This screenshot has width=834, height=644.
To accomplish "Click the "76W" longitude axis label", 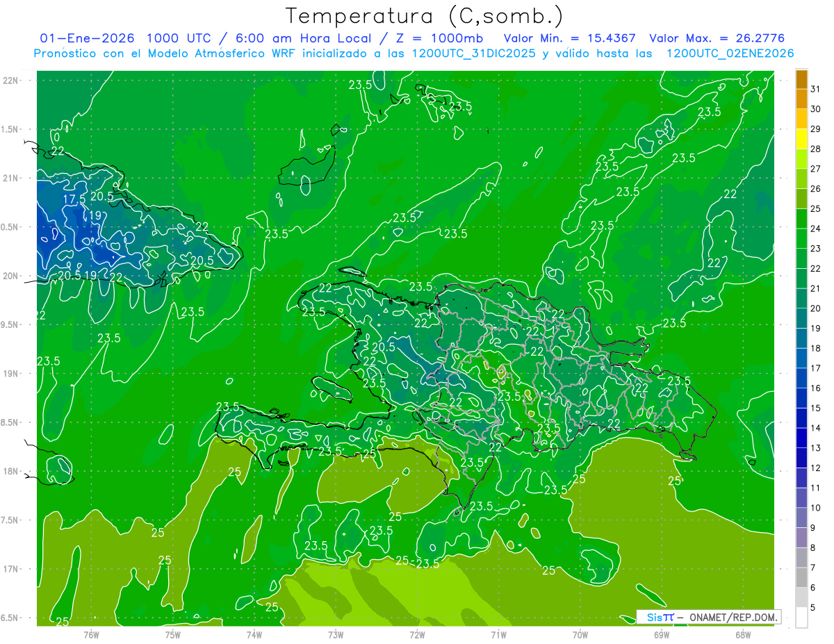I will 91,634.
